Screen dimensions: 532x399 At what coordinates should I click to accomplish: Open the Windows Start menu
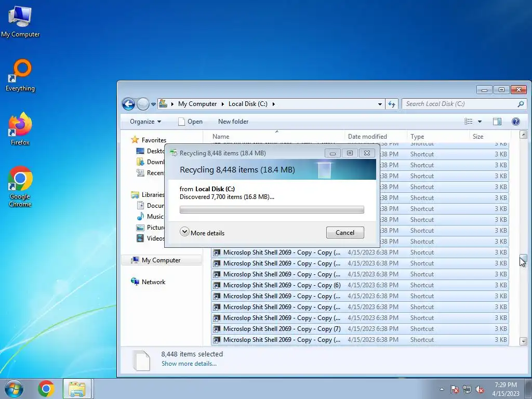pos(14,389)
